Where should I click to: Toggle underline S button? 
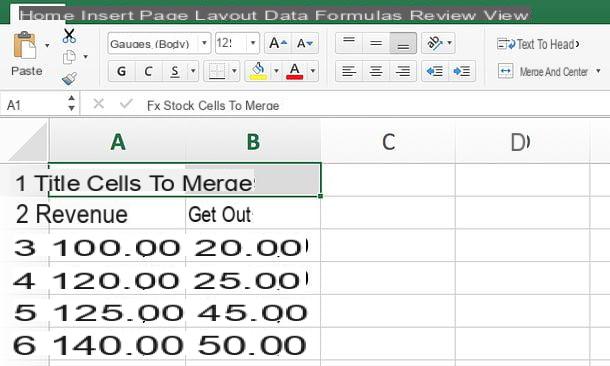coord(175,71)
